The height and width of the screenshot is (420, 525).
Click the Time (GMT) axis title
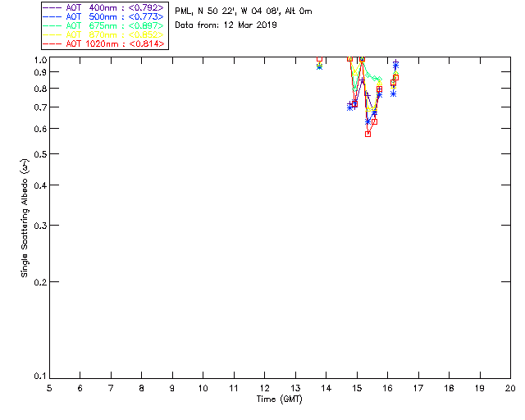coord(280,399)
